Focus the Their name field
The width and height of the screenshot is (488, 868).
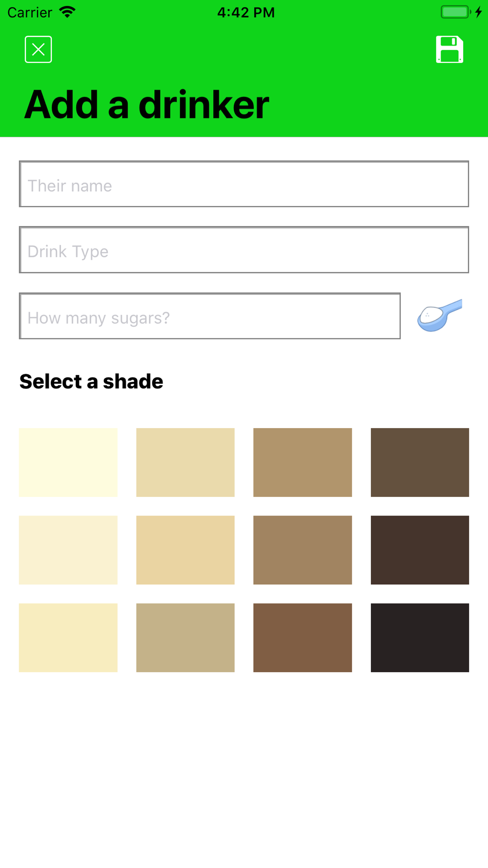coord(244,184)
